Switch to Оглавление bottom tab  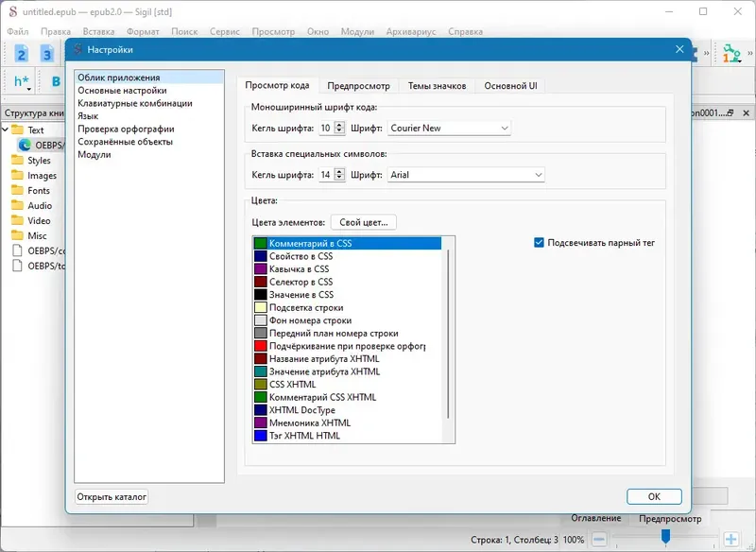[596, 518]
